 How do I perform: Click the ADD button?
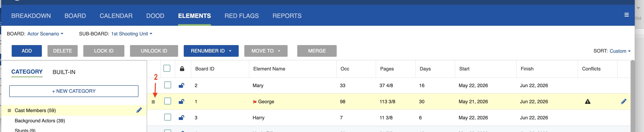(x=27, y=51)
